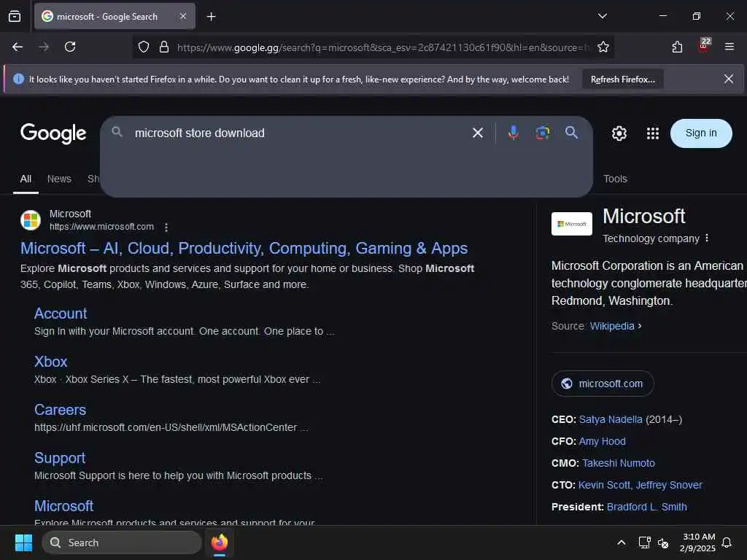Open the Extensions puzzle icon

click(x=677, y=47)
